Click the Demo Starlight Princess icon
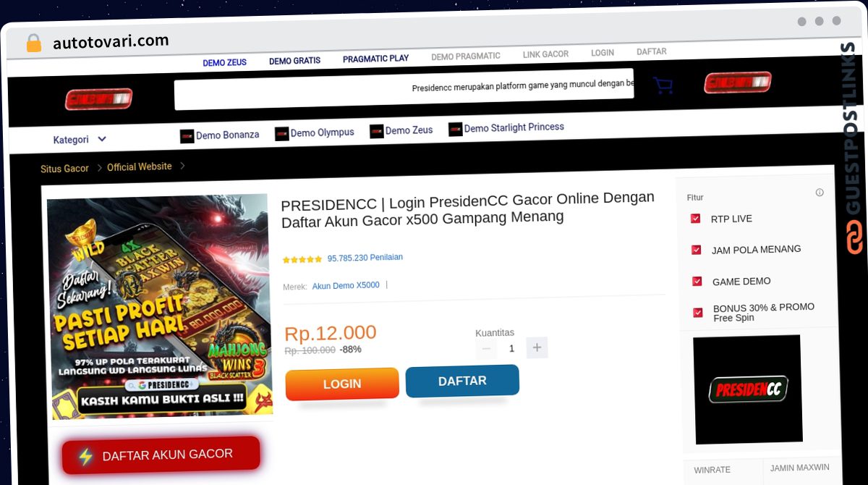This screenshot has height=485, width=868. [x=455, y=130]
